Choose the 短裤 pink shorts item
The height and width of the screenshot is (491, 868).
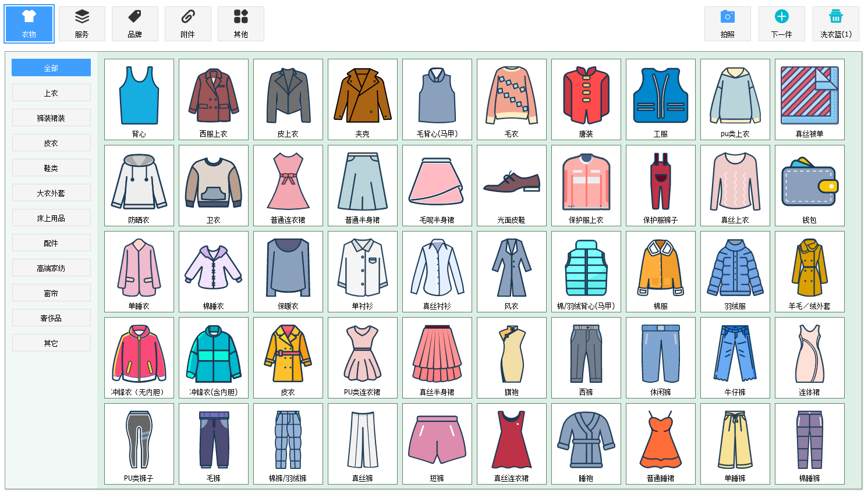437,444
